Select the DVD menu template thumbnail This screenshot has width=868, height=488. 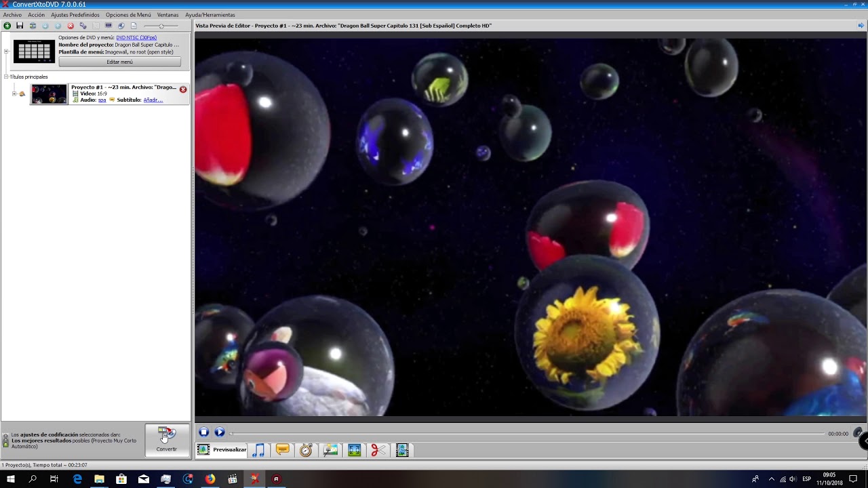pos(34,52)
